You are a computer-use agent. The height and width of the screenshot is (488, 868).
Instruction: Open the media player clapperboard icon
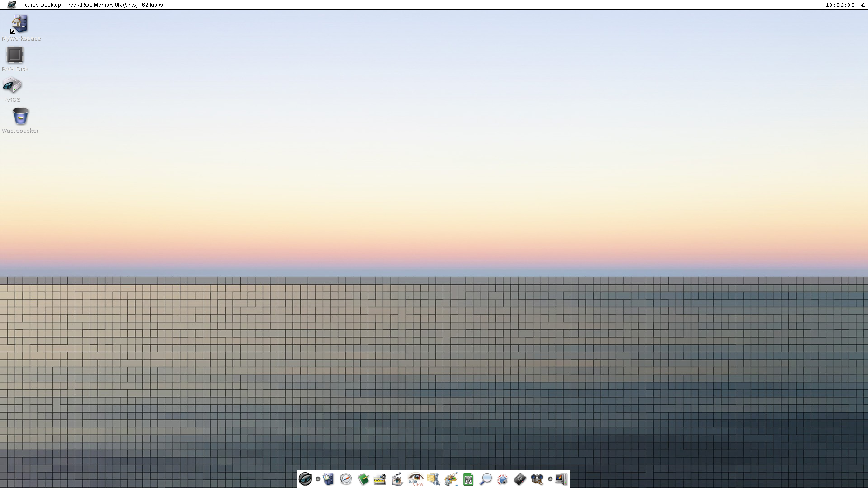click(x=397, y=479)
